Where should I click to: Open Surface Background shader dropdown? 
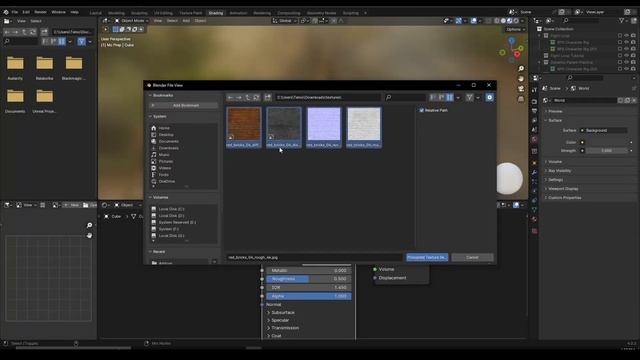click(603, 130)
